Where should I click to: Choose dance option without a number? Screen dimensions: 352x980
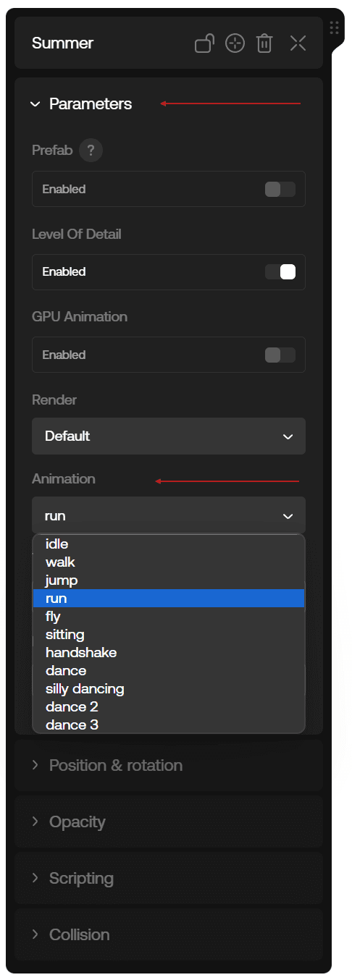click(x=169, y=670)
